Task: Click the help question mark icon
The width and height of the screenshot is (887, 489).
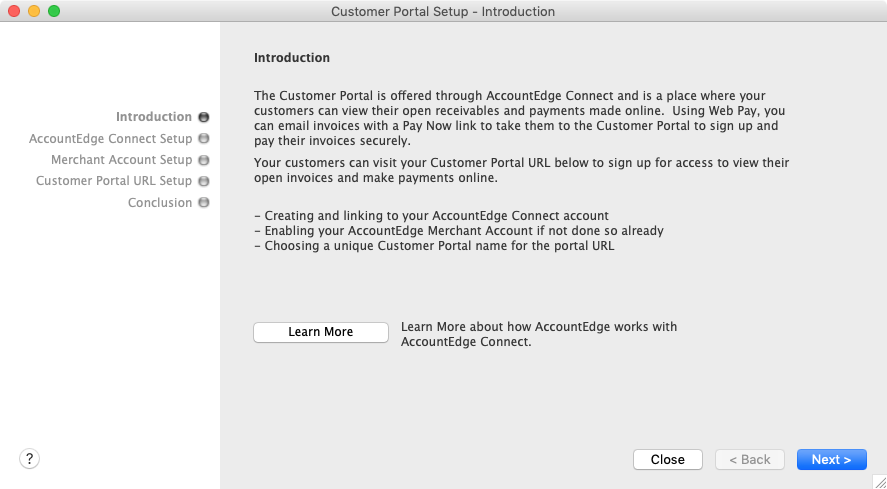Action: (30, 459)
